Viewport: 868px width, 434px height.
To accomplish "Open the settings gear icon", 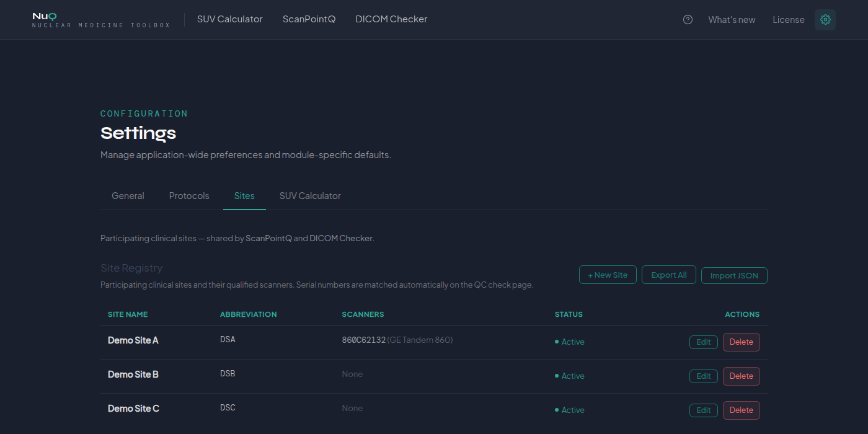I will point(825,20).
